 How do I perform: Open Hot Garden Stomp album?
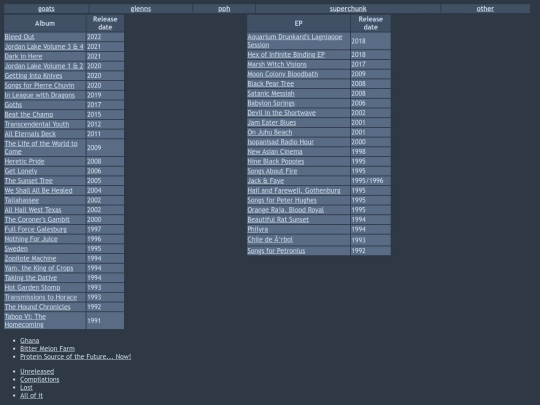32,287
